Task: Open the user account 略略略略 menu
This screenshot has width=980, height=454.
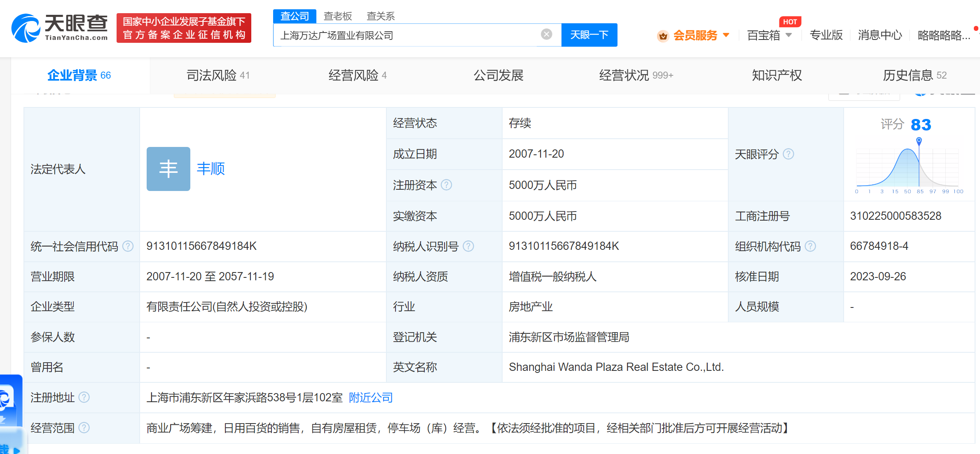Action: tap(944, 35)
